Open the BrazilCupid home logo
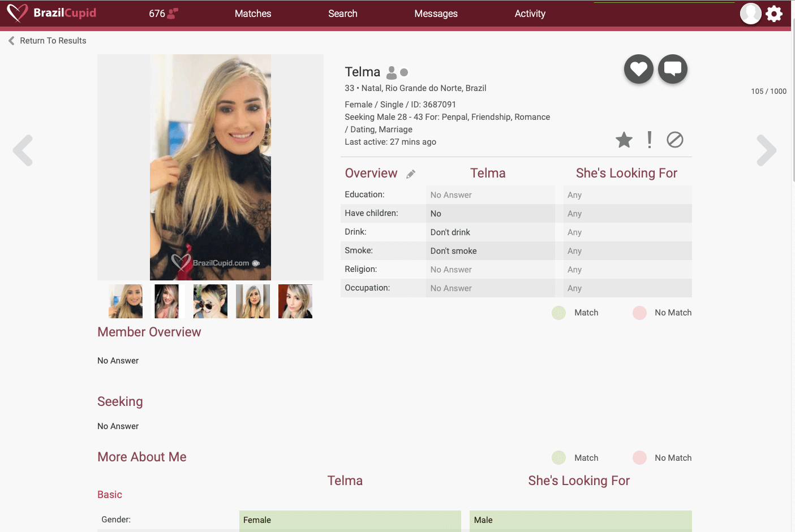 (x=51, y=13)
